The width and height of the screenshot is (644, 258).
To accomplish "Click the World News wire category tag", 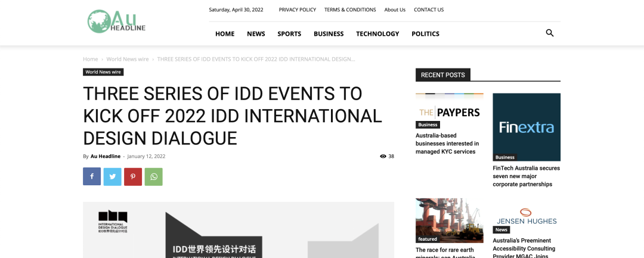I will (x=103, y=72).
